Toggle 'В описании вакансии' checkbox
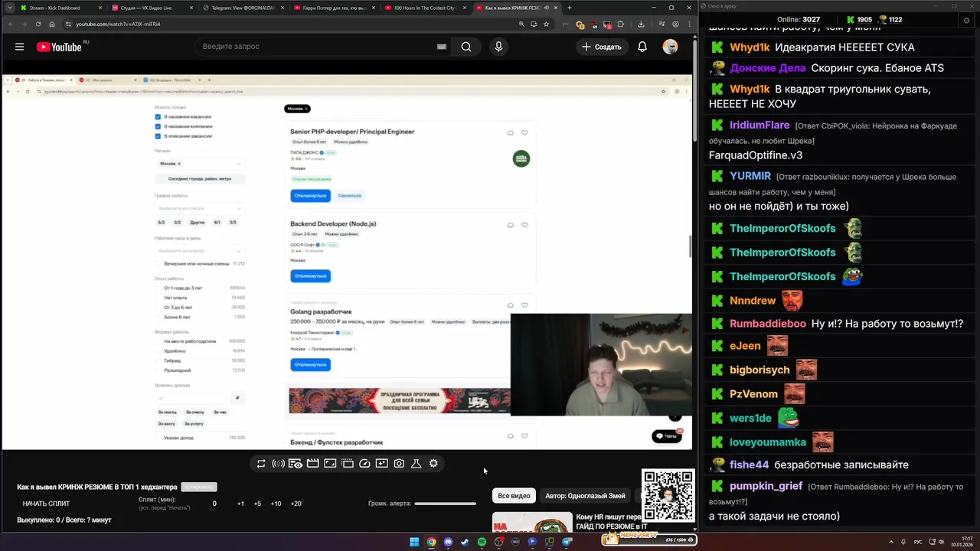 [x=158, y=136]
